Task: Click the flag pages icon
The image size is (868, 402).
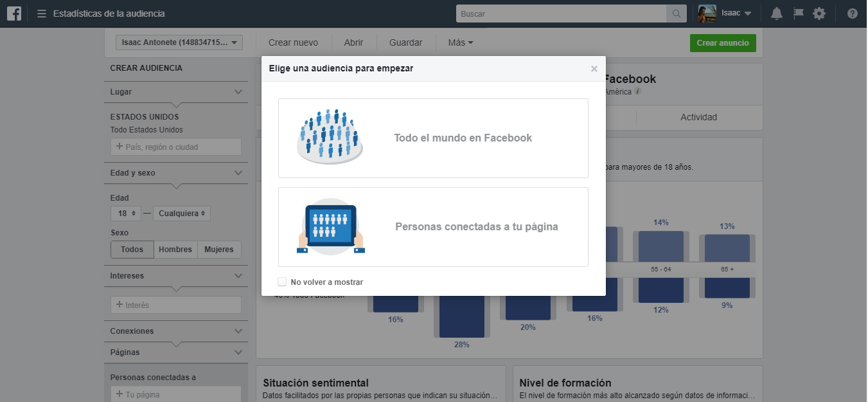Action: (x=799, y=14)
